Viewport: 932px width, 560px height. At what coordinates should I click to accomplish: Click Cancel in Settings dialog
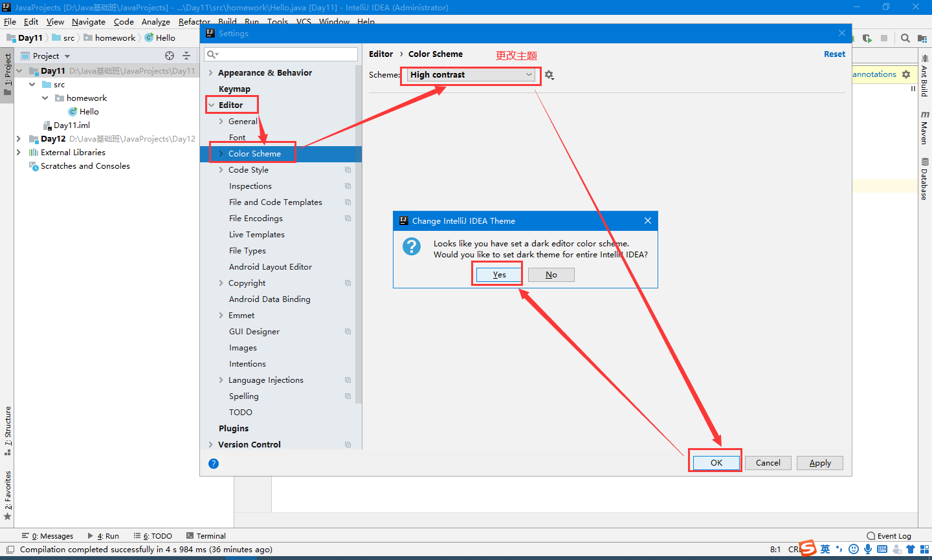point(768,463)
